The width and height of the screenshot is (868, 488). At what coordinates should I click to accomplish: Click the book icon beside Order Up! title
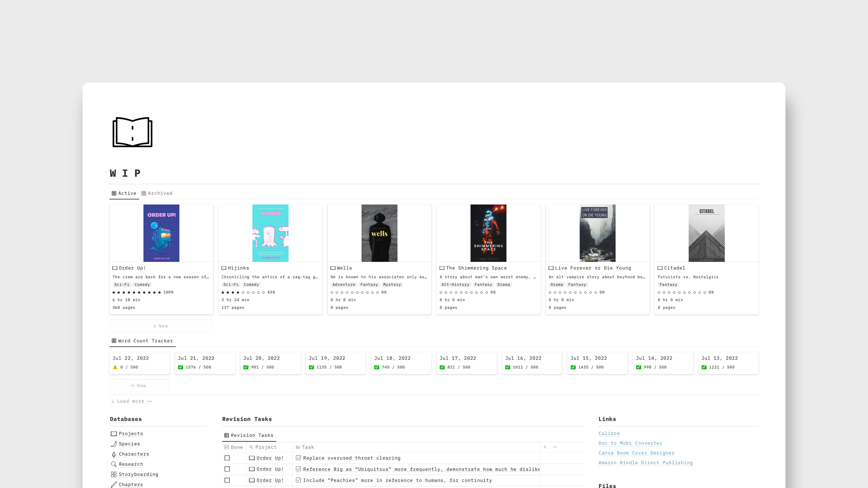pyautogui.click(x=115, y=268)
